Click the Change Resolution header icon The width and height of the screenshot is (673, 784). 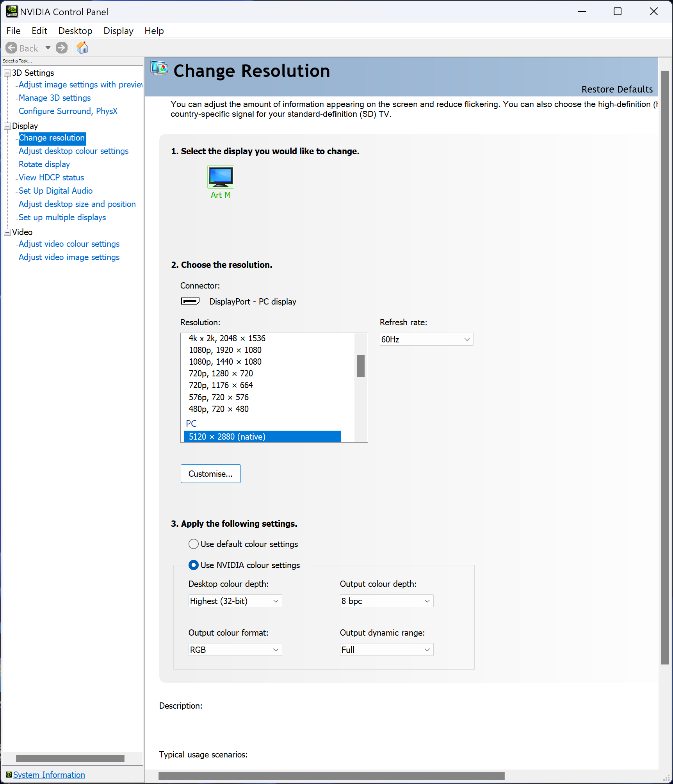point(159,68)
